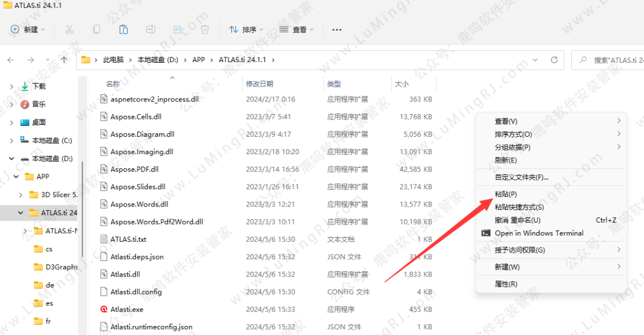Select file Aspose.Words.Pdf2Word.dll
644x335 pixels.
tap(156, 222)
